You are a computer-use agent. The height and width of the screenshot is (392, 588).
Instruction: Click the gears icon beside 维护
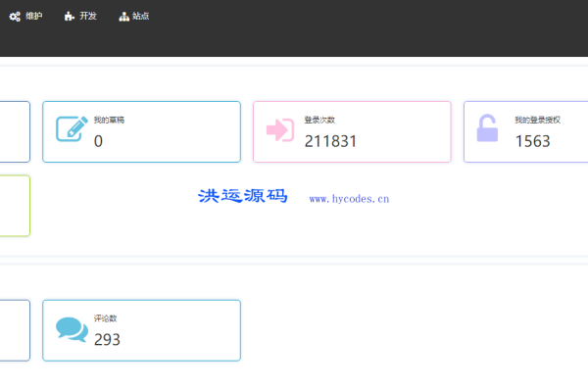(x=15, y=17)
